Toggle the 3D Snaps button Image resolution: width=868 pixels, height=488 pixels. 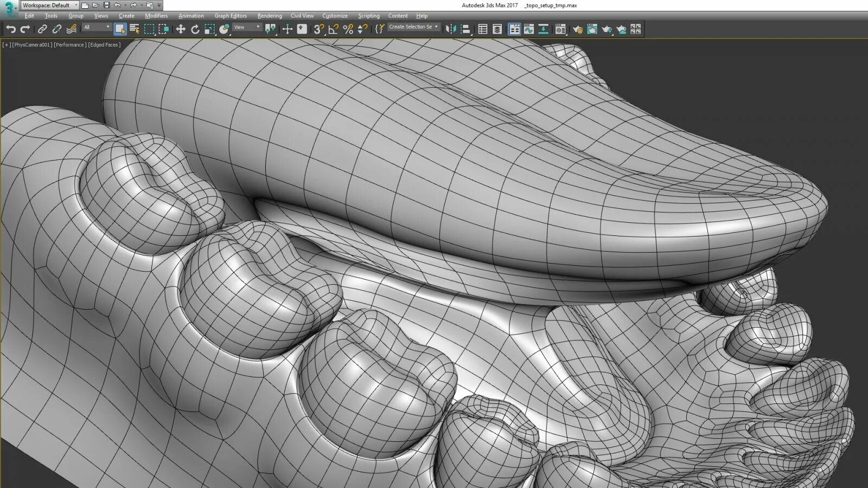coord(319,29)
